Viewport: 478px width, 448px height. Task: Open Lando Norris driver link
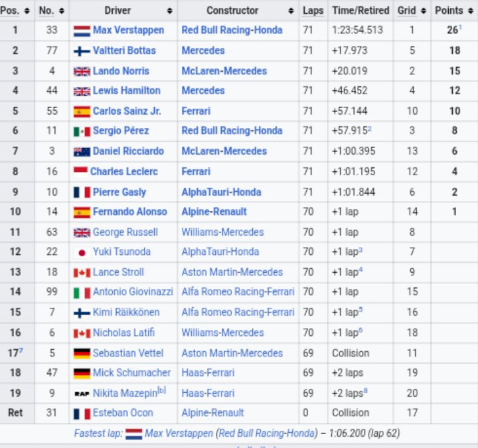pyautogui.click(x=121, y=71)
